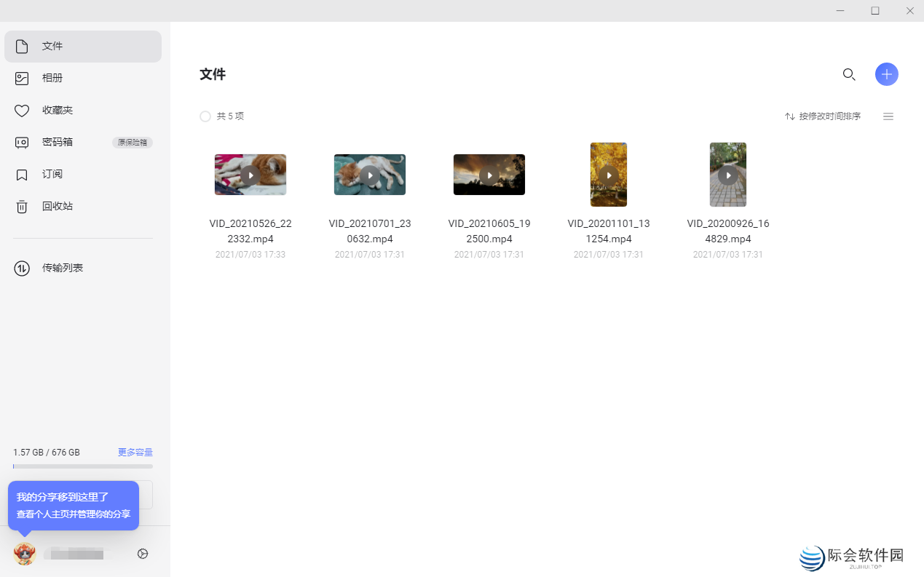Click the blue plus upload button
The width and height of the screenshot is (924, 577).
point(886,74)
